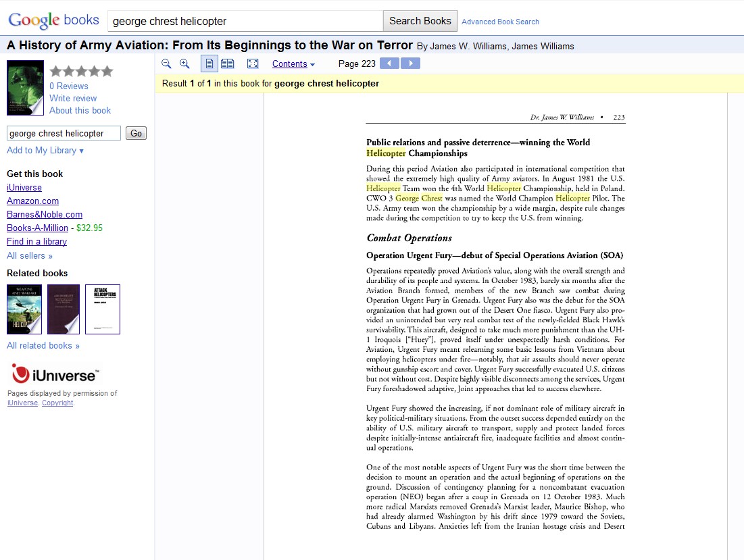Open the Contents dropdown
Viewport: 744px width, 560px height.
(293, 63)
